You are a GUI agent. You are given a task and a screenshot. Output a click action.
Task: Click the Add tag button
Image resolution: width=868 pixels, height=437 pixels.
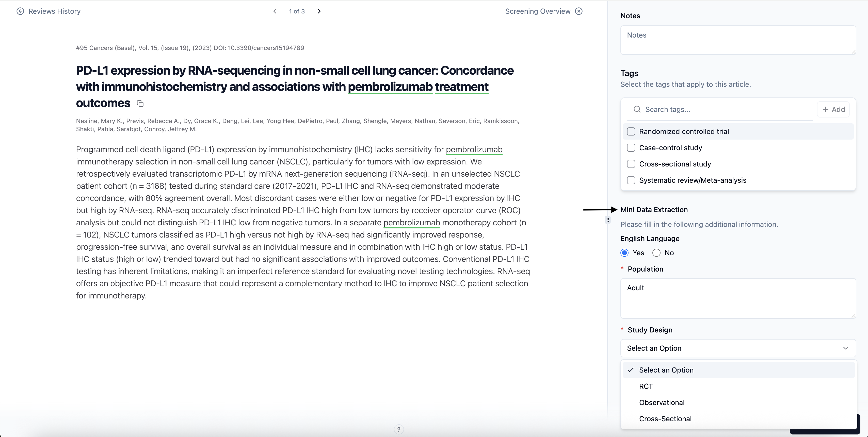pos(833,109)
